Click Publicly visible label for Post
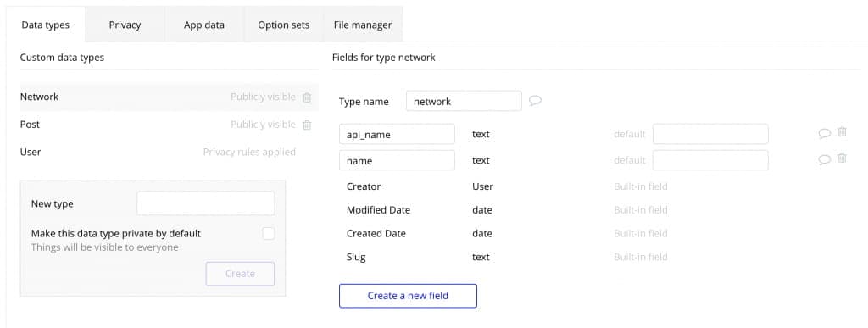Screen dimensions: 868x328 tap(263, 125)
